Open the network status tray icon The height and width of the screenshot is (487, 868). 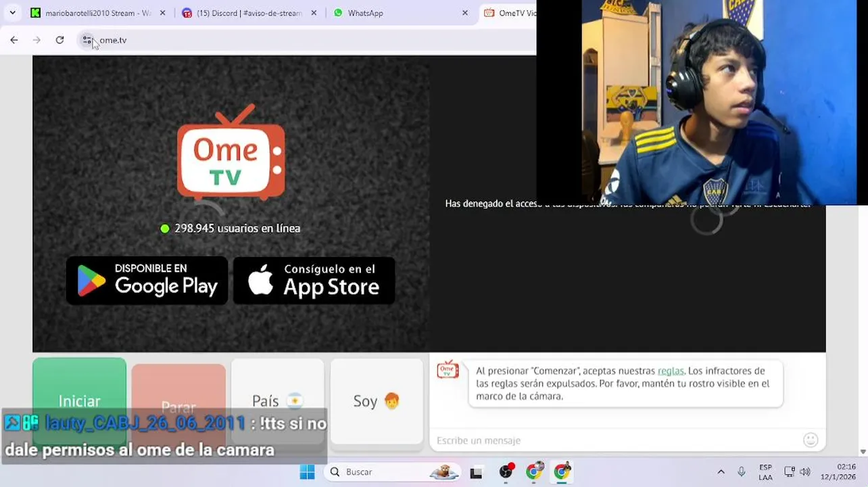pyautogui.click(x=789, y=472)
